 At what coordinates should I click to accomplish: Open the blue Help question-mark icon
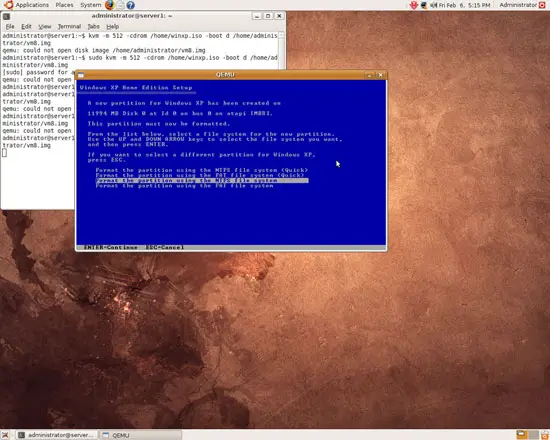click(130, 5)
